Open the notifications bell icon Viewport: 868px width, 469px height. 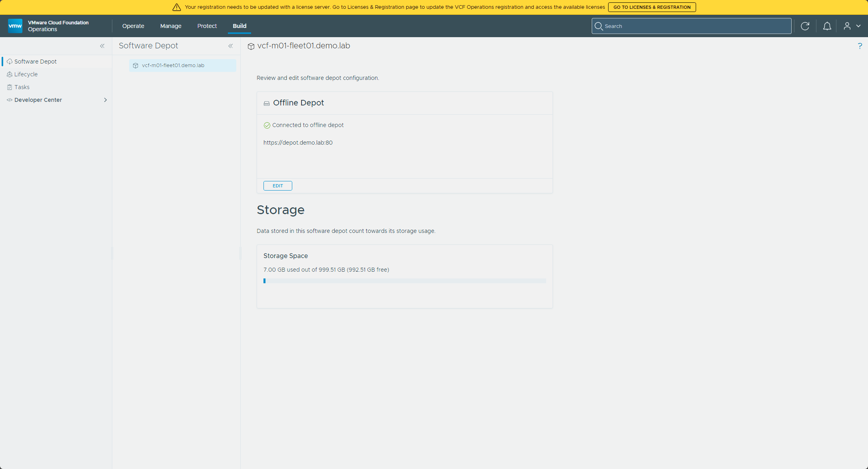click(x=827, y=26)
